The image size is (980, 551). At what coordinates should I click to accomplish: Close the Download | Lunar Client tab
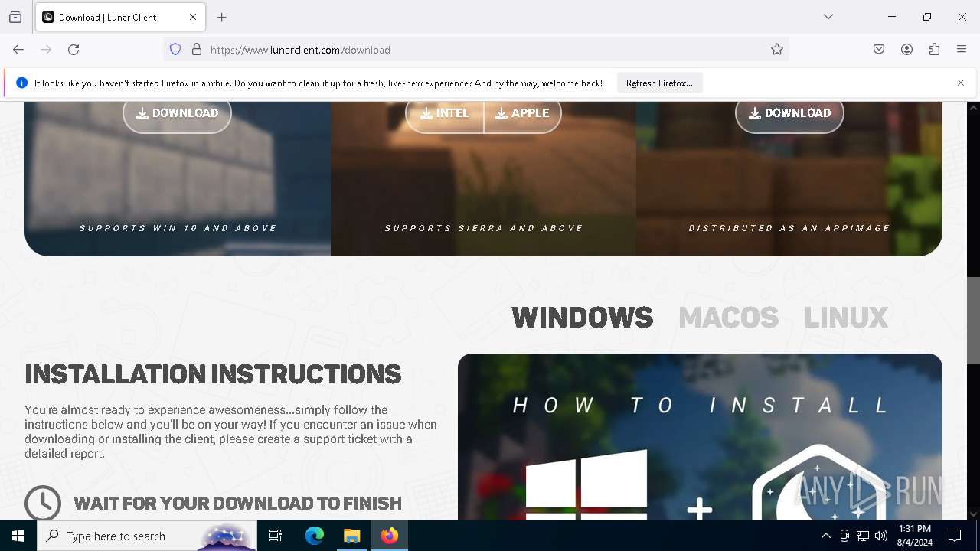[193, 17]
